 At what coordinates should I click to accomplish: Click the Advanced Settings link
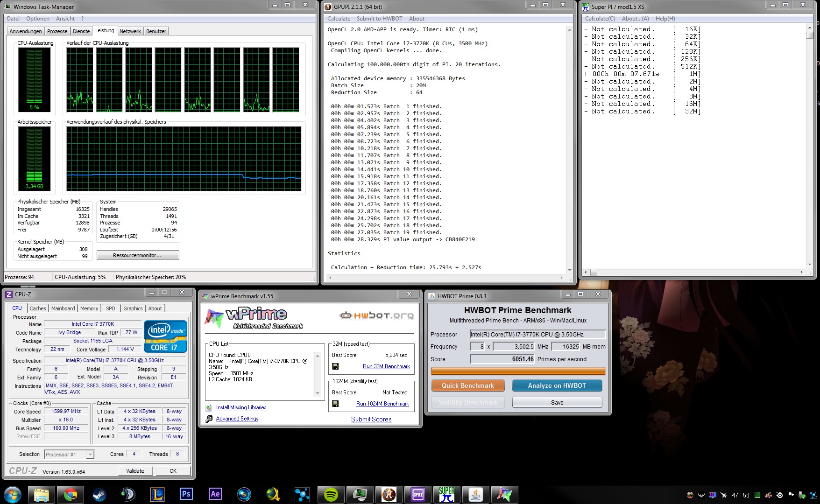[237, 419]
